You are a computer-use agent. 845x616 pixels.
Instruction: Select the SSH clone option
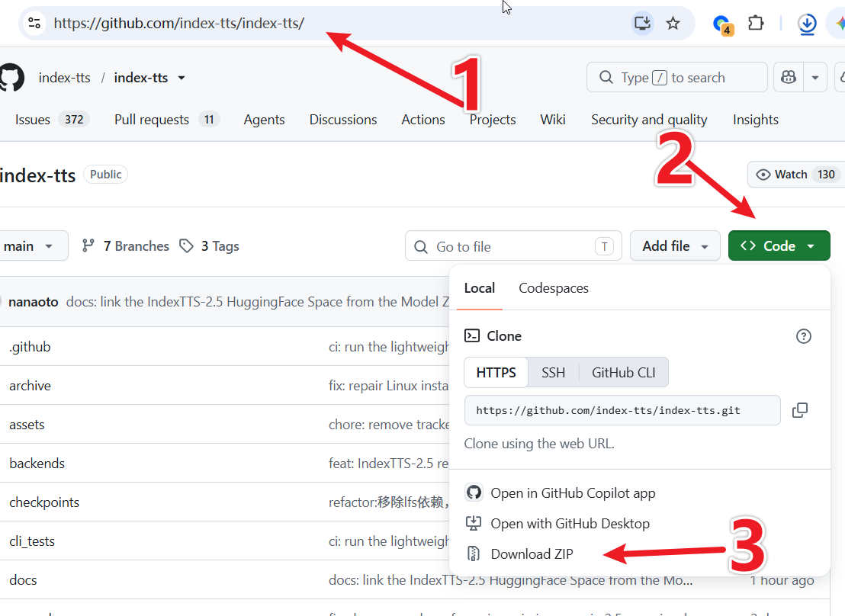pyautogui.click(x=554, y=372)
